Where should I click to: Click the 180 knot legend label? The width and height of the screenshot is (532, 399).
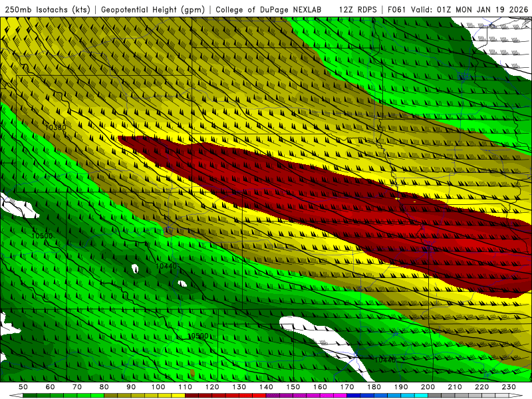pos(374,387)
